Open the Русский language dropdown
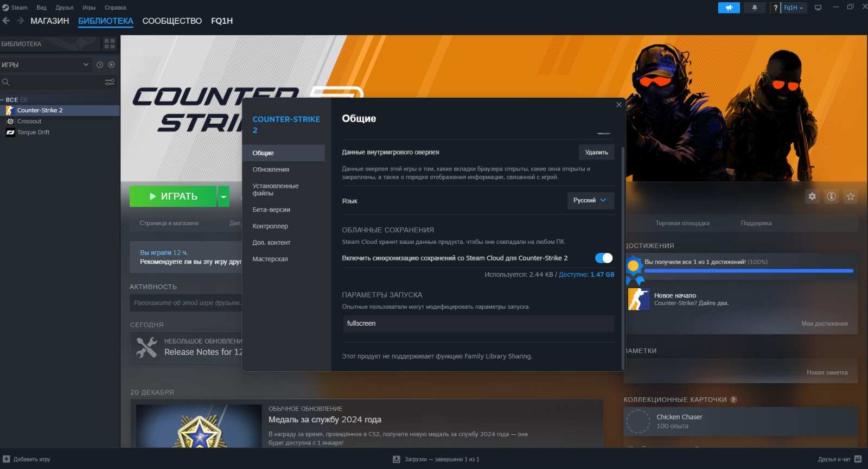Viewport: 868px width, 469px height. tap(590, 200)
